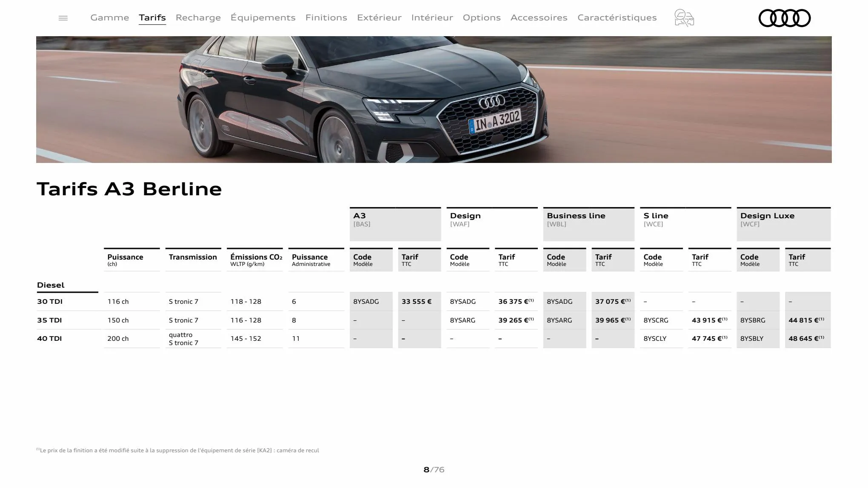
Task: Click the 116 - 128 emissions value
Action: [x=246, y=320]
